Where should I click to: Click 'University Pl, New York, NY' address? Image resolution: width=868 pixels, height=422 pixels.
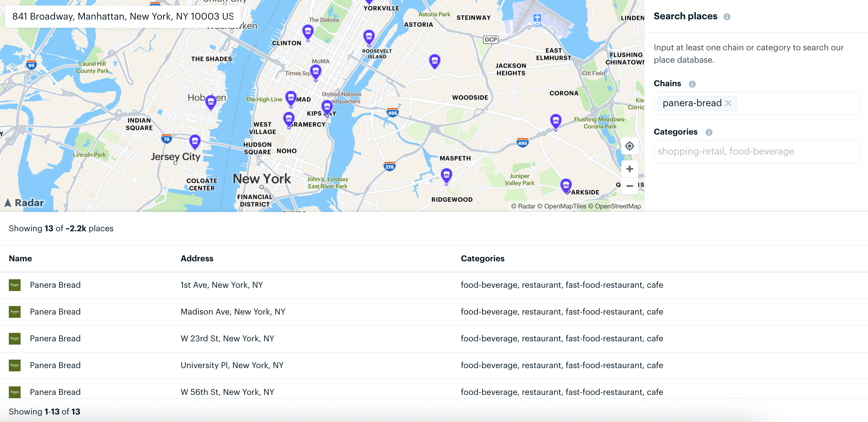click(x=232, y=365)
